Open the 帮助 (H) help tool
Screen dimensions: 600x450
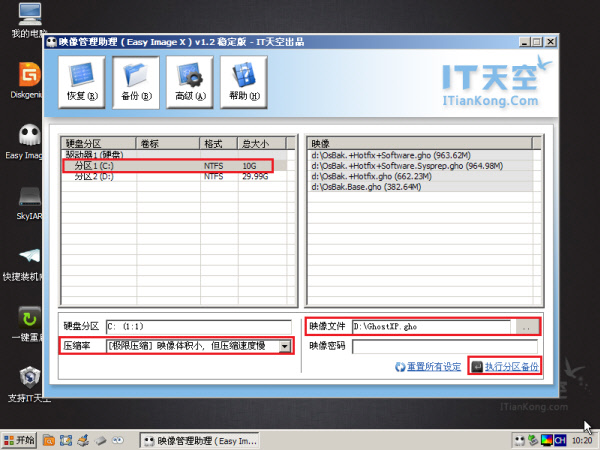[244, 82]
